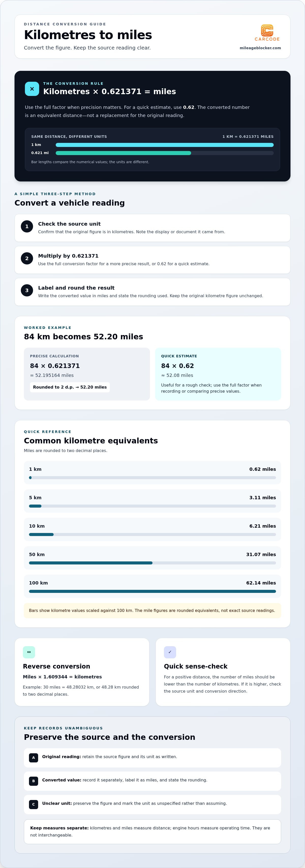The image size is (305, 868).
Task: Click the 1 km cyan comparison bar
Action: pos(165,145)
